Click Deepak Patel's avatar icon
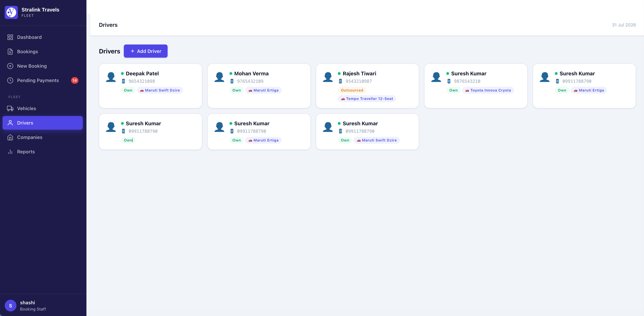Screen dimensions: 644x316 [x=111, y=77]
